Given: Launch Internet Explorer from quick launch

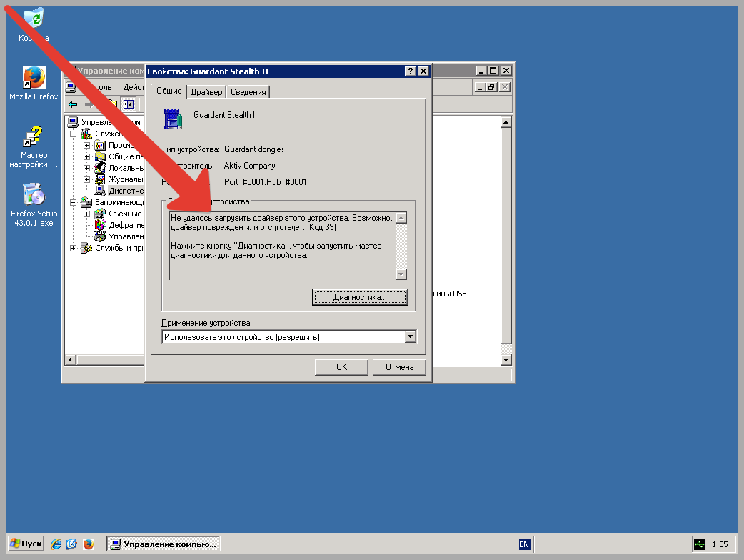Looking at the screenshot, I should pos(56,544).
